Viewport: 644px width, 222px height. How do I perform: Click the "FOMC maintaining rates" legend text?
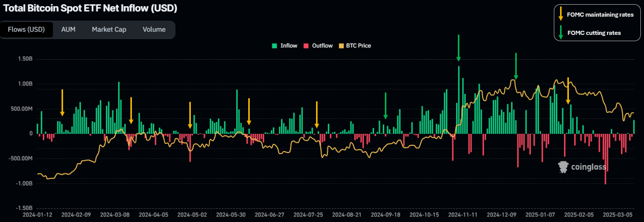click(x=600, y=15)
